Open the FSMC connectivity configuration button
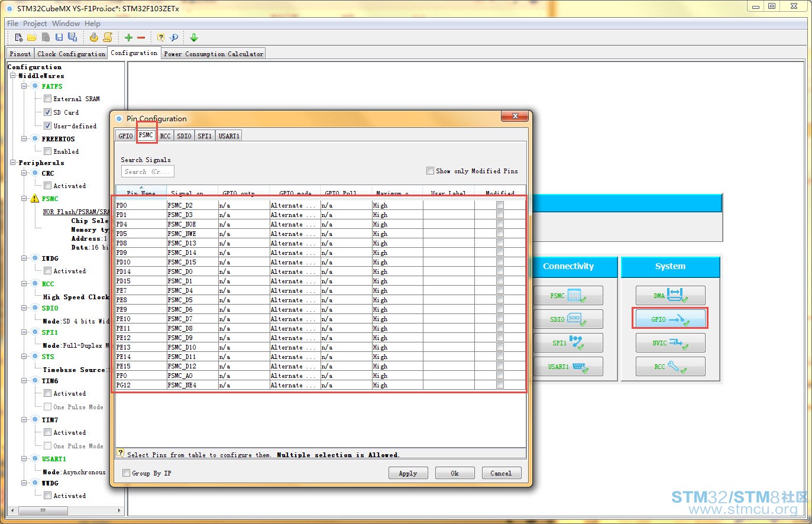This screenshot has width=812, height=524. 568,295
